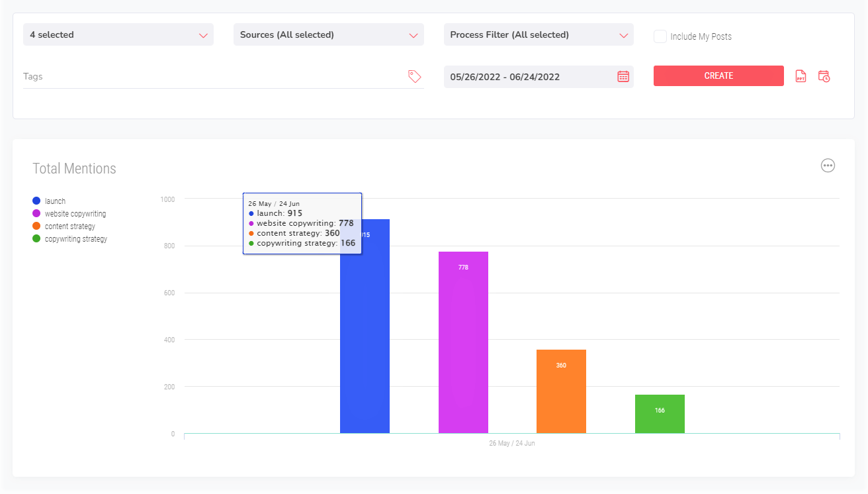Expand the 4 selected dropdown
Image resolution: width=868 pixels, height=494 pixels.
(x=118, y=34)
